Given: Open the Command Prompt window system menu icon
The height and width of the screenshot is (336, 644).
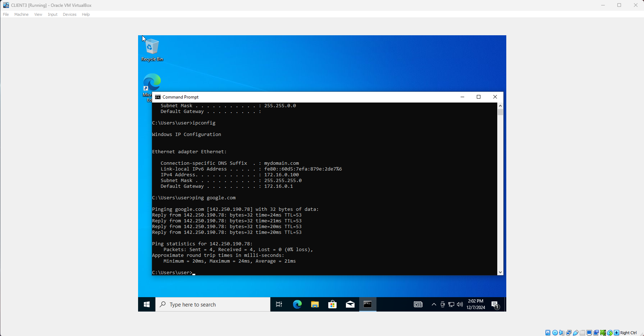Looking at the screenshot, I should [x=157, y=97].
